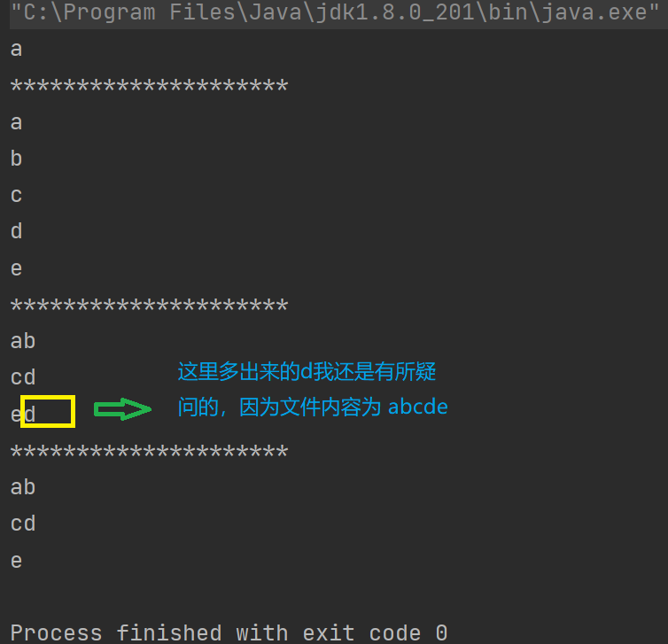Click the asterisk separator row just above the first "ab"

point(149,305)
